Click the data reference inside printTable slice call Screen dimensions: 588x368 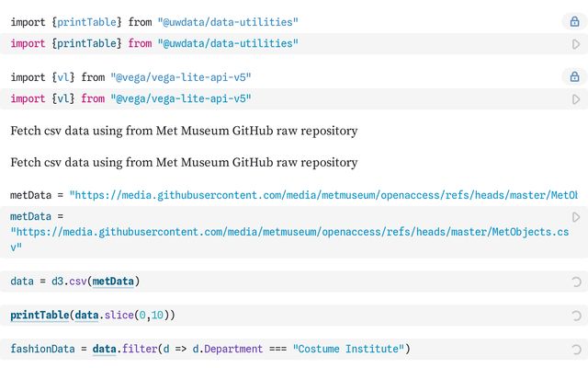[x=86, y=315]
